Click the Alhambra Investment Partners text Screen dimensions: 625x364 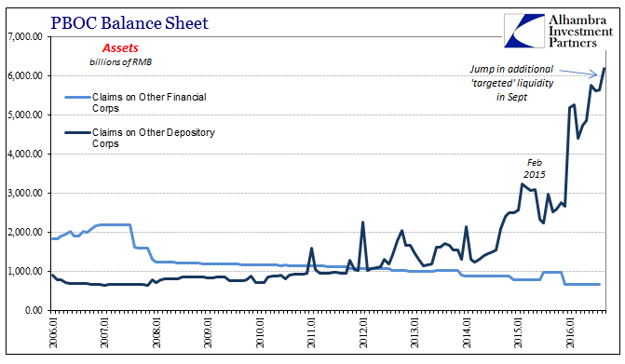pyautogui.click(x=580, y=31)
